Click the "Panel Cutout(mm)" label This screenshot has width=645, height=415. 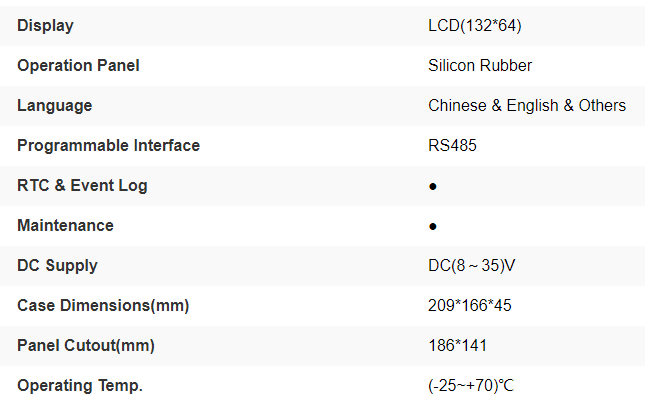[x=88, y=345]
